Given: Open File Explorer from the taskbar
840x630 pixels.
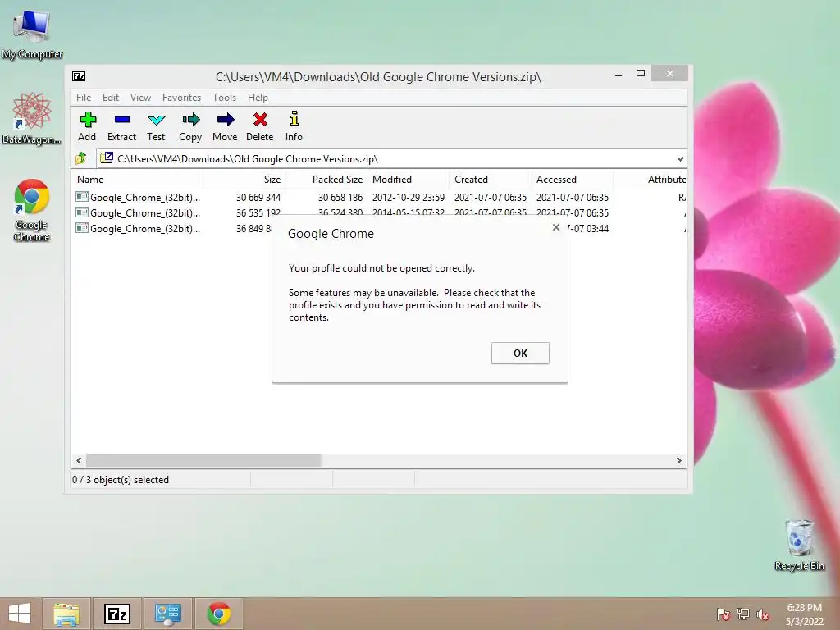Looking at the screenshot, I should click(66, 614).
